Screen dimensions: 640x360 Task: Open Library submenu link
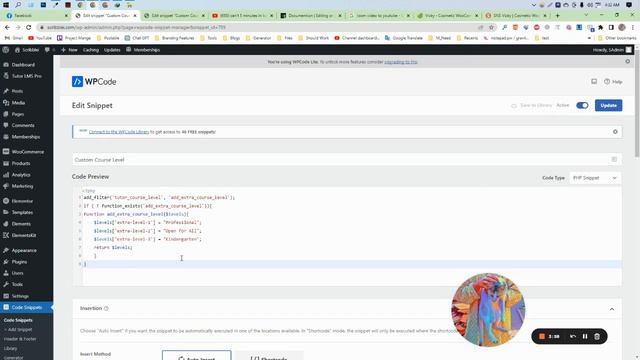[11, 348]
